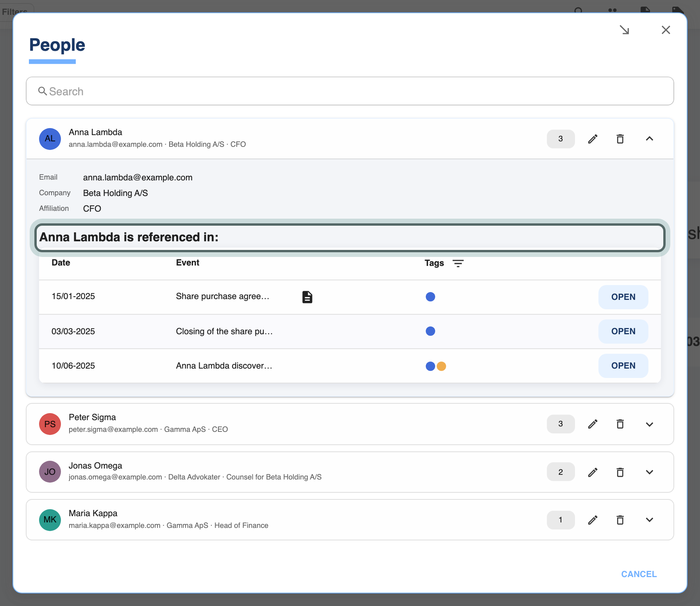Screen dimensions: 700x606
Task: Click the Tags column header label
Action: [434, 263]
